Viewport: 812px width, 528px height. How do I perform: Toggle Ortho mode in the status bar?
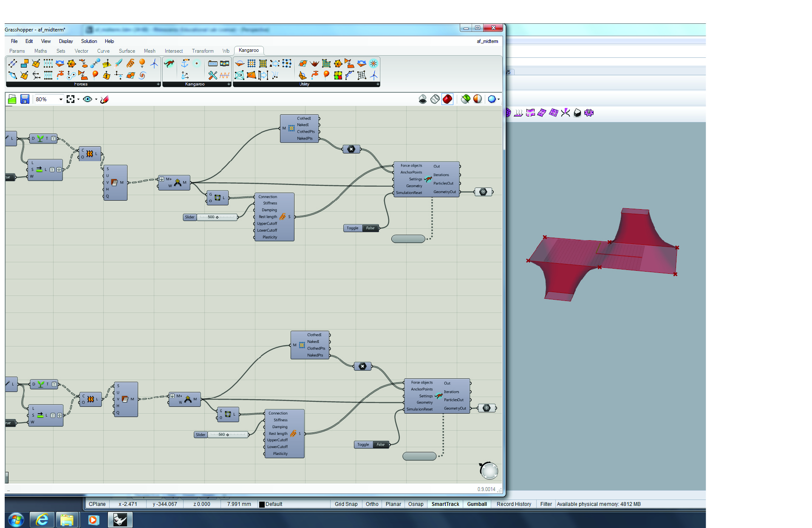(372, 504)
